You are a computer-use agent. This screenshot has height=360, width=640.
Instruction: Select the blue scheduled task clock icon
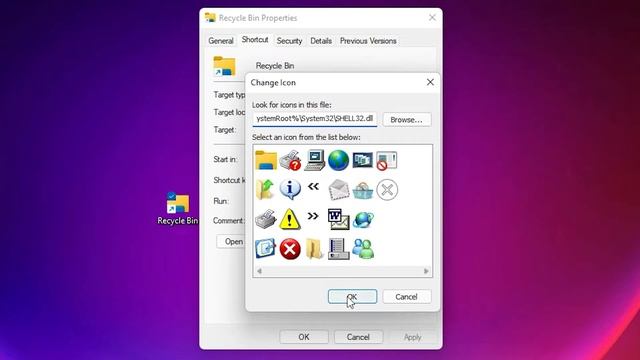(x=266, y=249)
